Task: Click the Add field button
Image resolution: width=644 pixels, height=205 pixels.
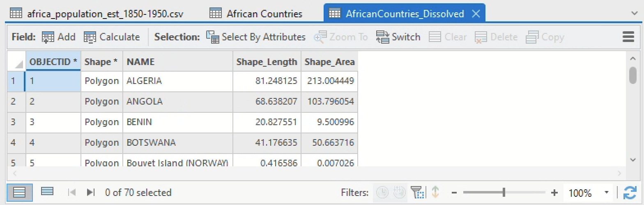Action: point(59,37)
